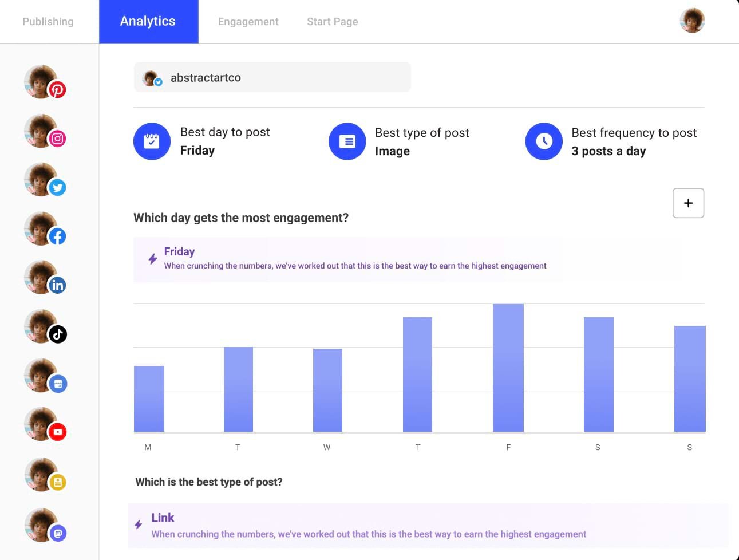Open the profile avatar menu top right
The image size is (739, 560).
click(692, 21)
